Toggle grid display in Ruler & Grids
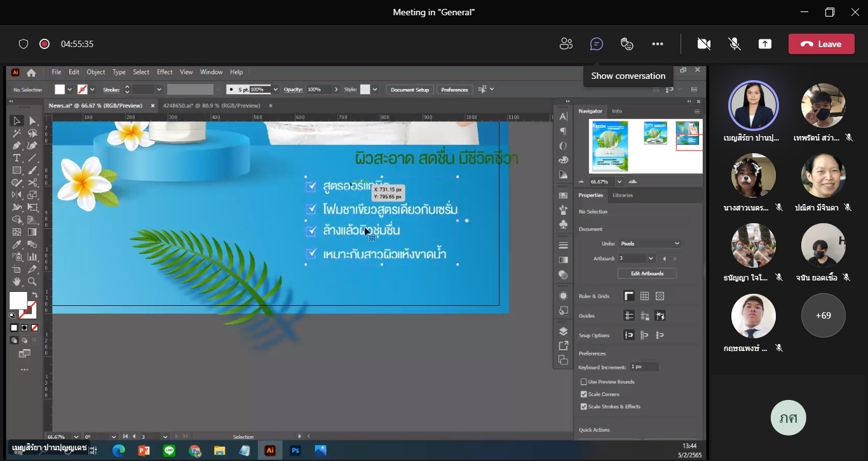The image size is (868, 461). (644, 296)
